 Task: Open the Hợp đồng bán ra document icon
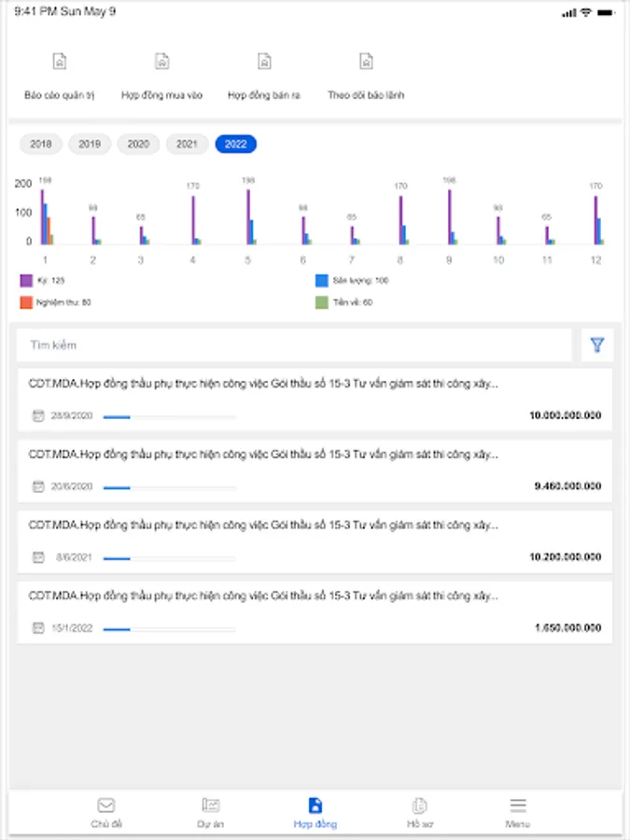pos(264,62)
